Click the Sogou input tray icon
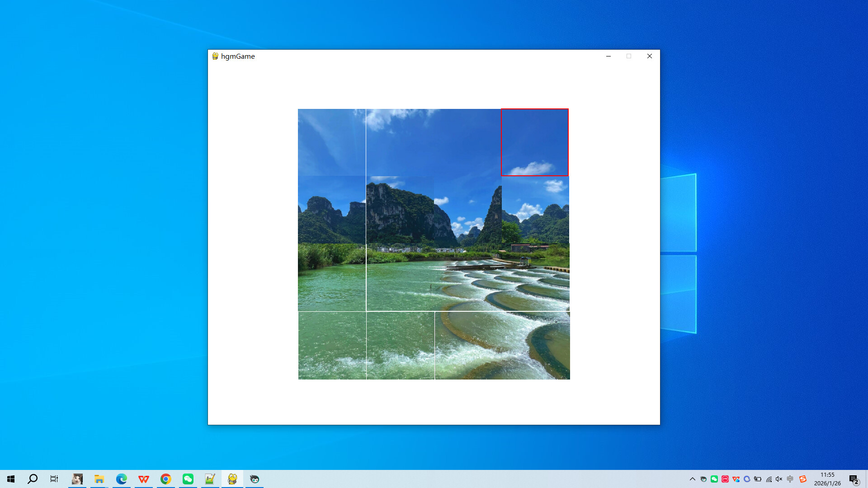This screenshot has width=868, height=488. 803,479
